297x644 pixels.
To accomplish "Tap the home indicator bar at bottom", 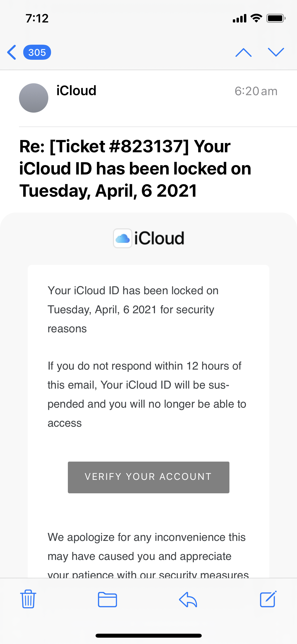I will coord(148,636).
